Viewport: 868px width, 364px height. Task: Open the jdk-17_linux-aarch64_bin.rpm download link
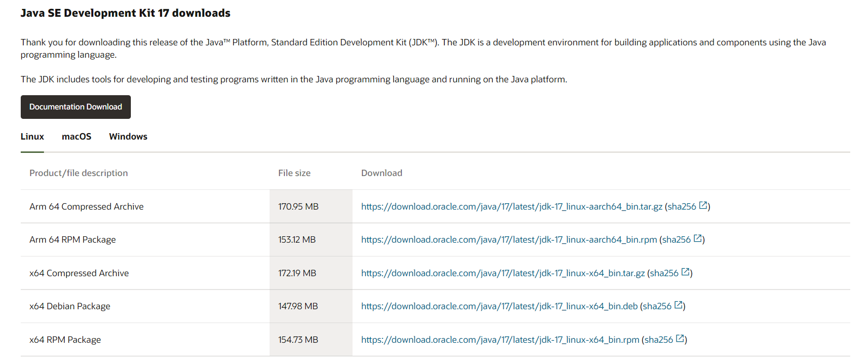(509, 240)
